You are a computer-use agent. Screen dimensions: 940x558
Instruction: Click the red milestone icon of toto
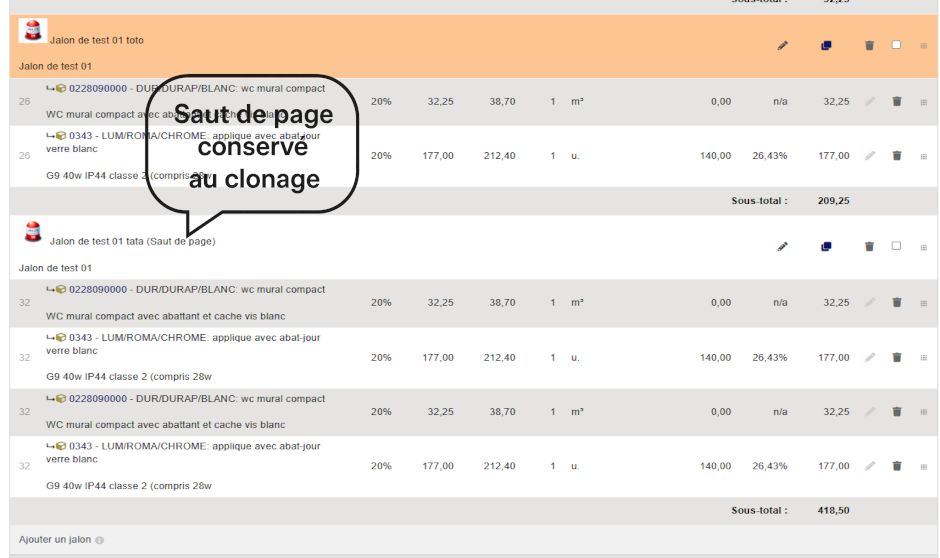point(33,31)
